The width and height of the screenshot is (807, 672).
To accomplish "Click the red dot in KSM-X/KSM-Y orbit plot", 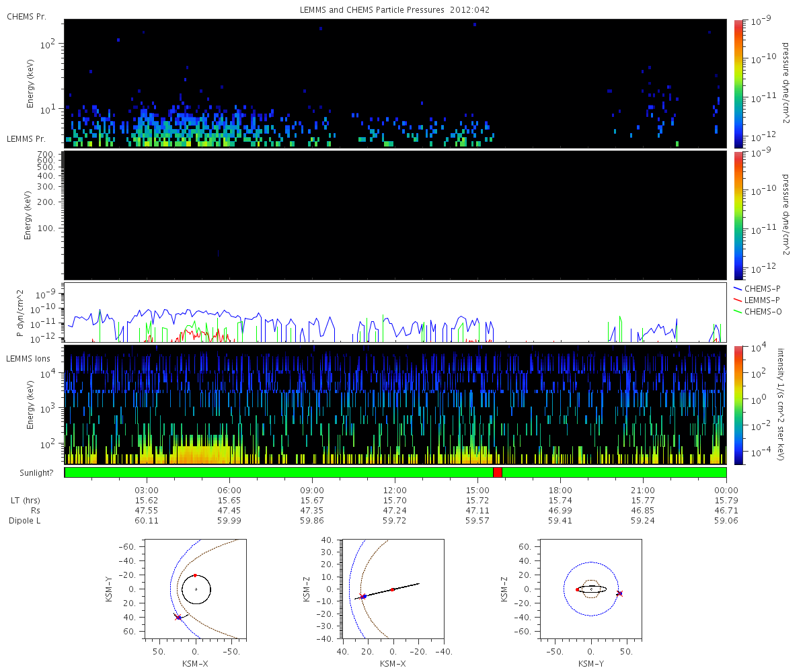I will pyautogui.click(x=195, y=575).
